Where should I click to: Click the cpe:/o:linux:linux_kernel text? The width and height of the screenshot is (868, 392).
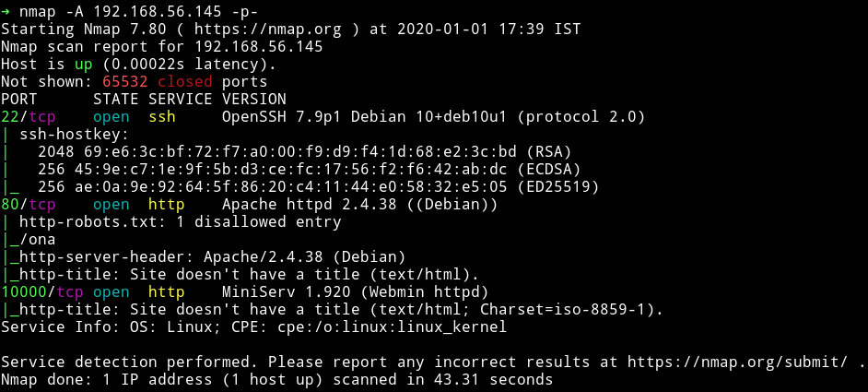(385, 327)
